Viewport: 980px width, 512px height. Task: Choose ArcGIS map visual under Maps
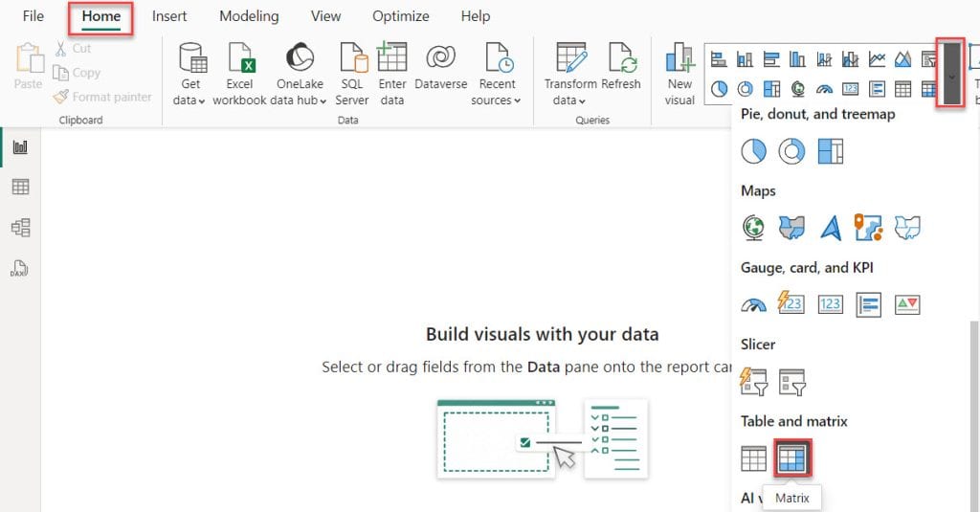click(x=869, y=228)
